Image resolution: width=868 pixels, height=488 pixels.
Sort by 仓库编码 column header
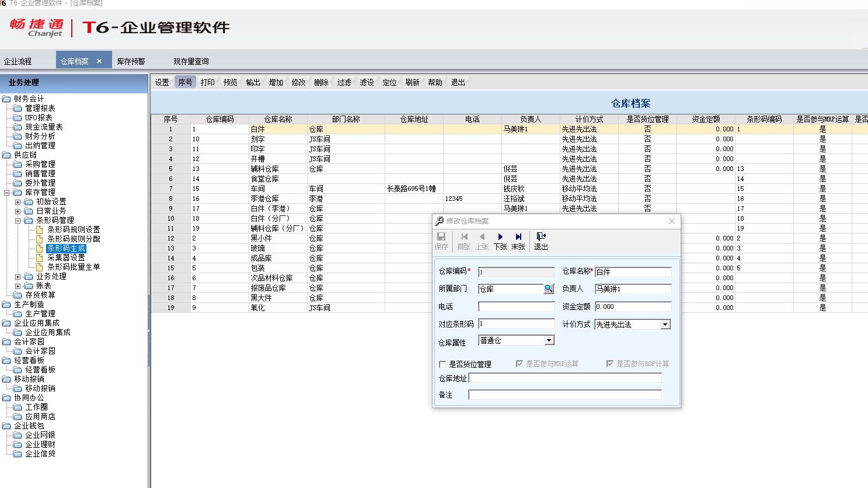coord(220,119)
